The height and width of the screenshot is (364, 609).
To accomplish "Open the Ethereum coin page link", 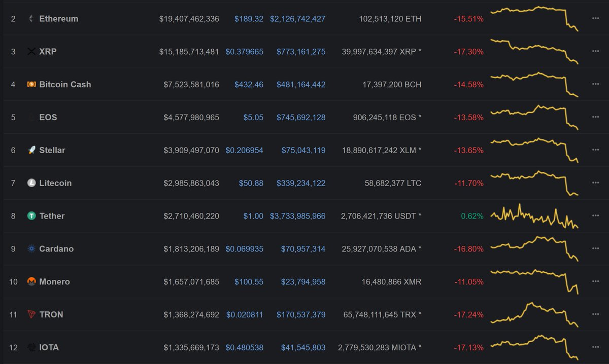I will (59, 19).
